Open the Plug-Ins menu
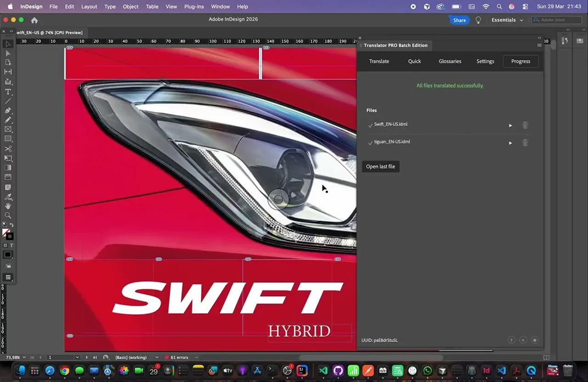This screenshot has width=588, height=382. pos(194,6)
